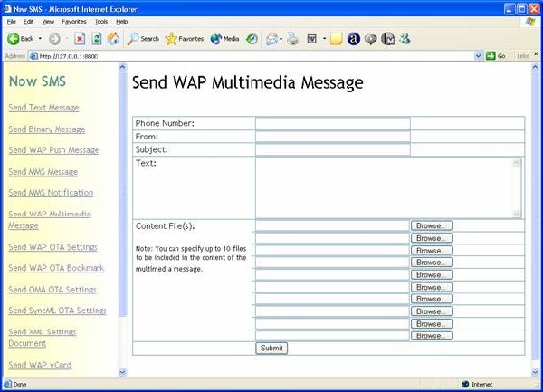Click the Address label on the toolbar
Image resolution: width=543 pixels, height=392 pixels.
click(14, 56)
